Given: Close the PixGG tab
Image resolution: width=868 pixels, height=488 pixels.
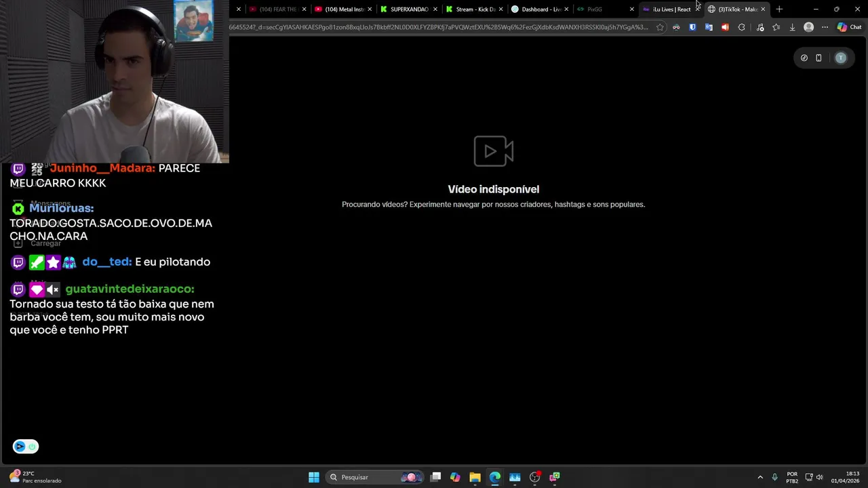Looking at the screenshot, I should [632, 9].
